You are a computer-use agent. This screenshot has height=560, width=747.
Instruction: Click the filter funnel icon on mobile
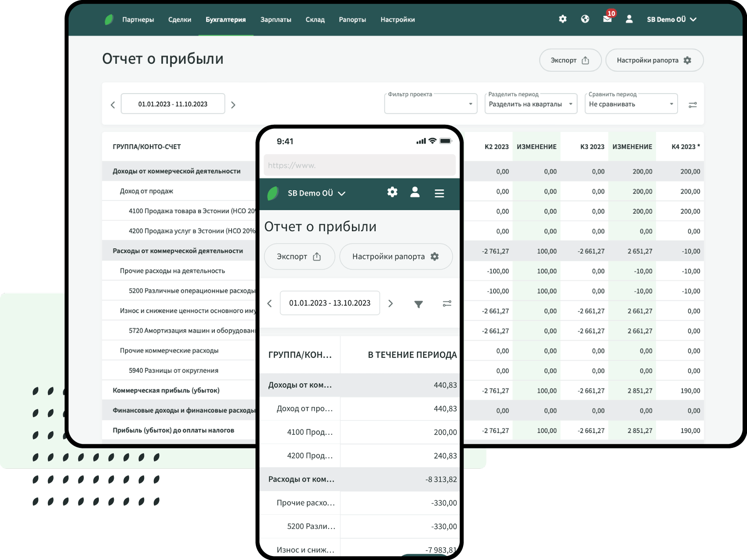[x=418, y=304]
